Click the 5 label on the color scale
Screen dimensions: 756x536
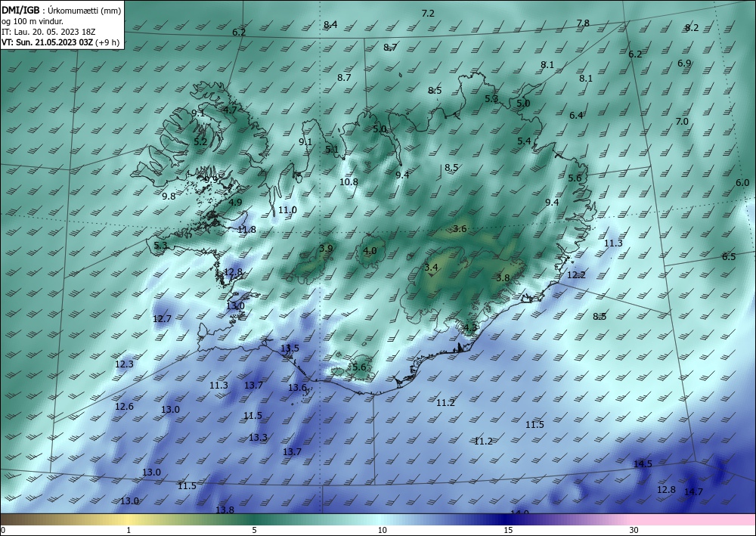254,531
